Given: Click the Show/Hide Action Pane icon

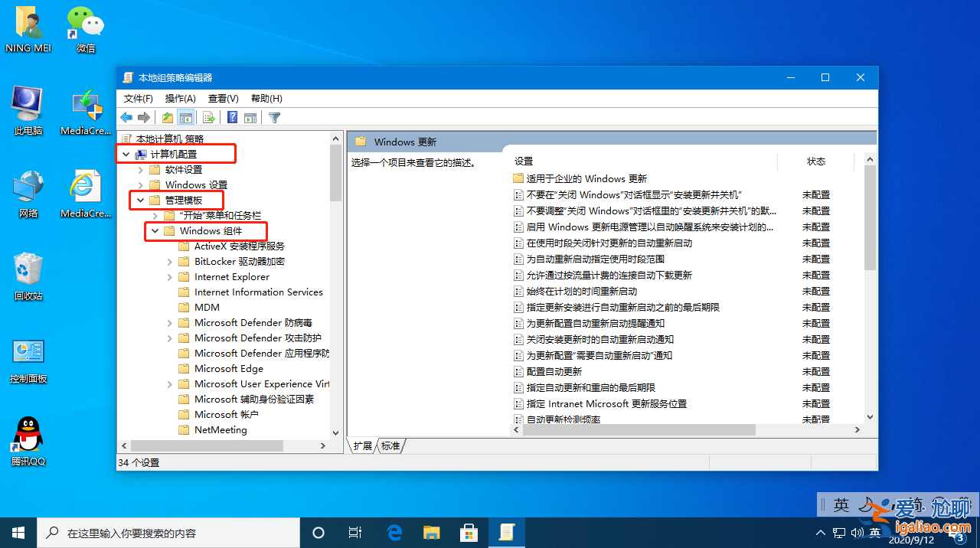Looking at the screenshot, I should (x=250, y=117).
